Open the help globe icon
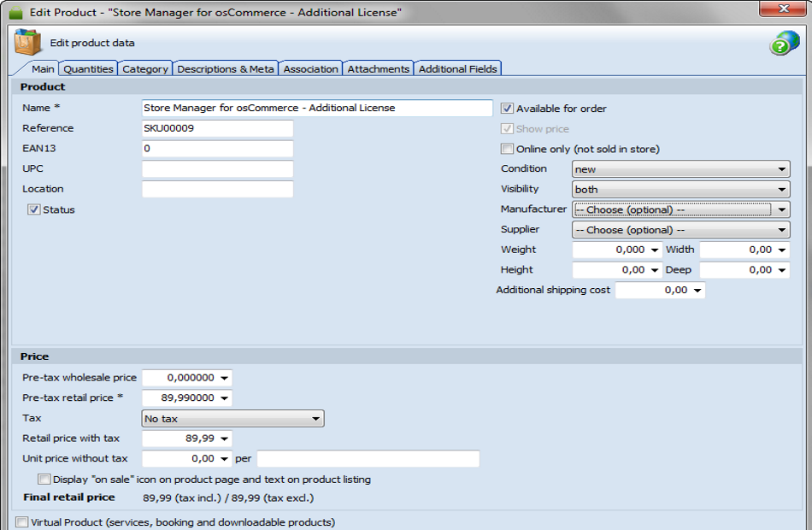The height and width of the screenshot is (530, 812). click(784, 44)
